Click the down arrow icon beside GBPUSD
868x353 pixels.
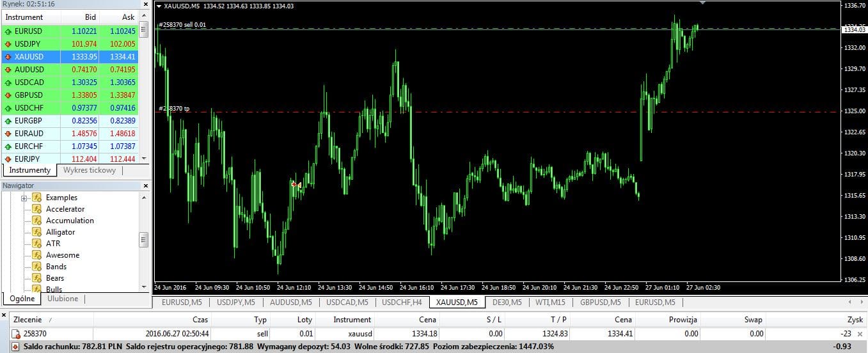[x=8, y=95]
